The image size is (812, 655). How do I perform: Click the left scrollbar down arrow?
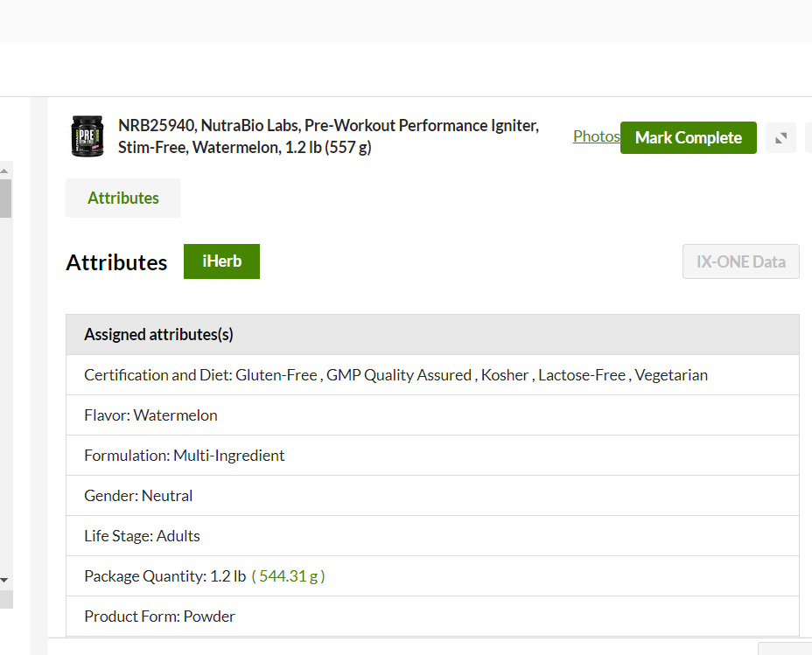click(4, 580)
